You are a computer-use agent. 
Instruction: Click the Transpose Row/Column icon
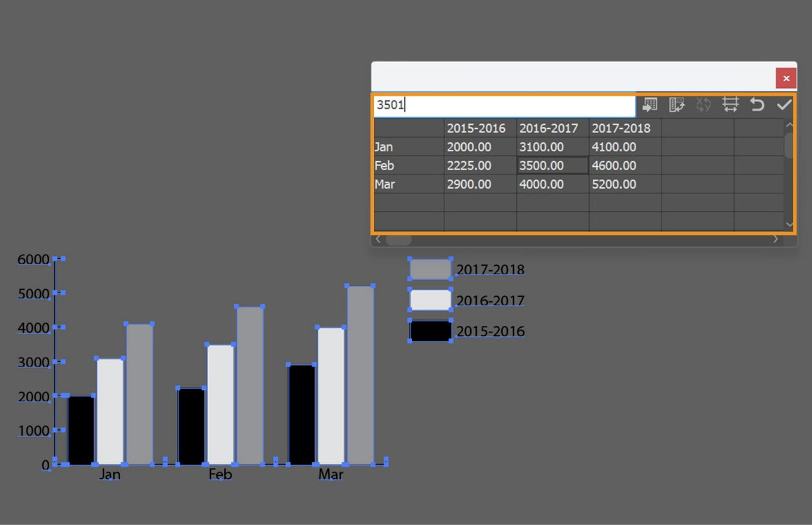(x=677, y=105)
